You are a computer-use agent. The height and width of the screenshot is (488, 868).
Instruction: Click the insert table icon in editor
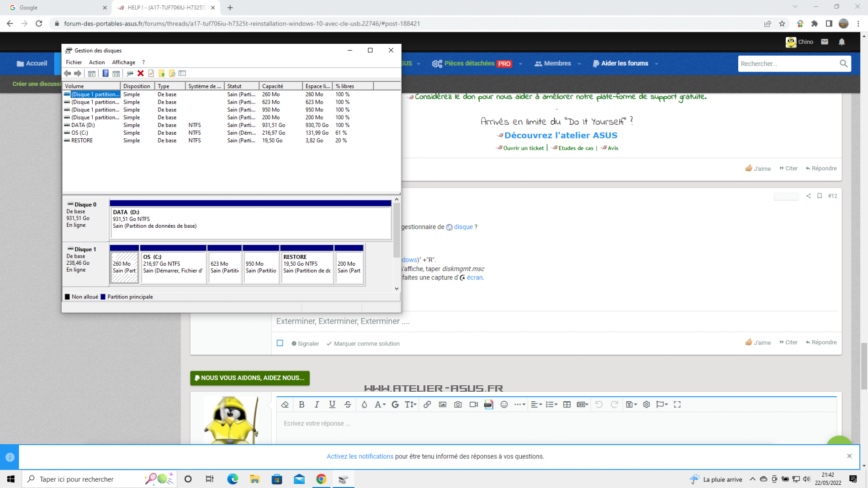tap(567, 404)
